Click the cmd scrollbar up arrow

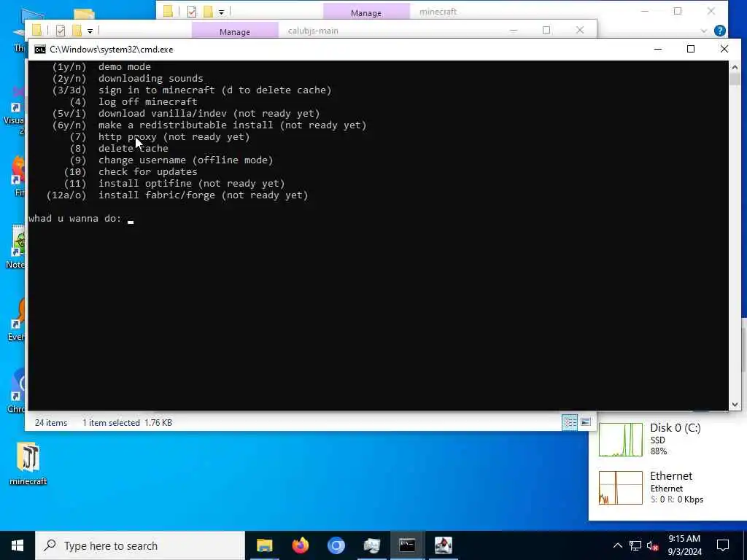click(x=735, y=66)
